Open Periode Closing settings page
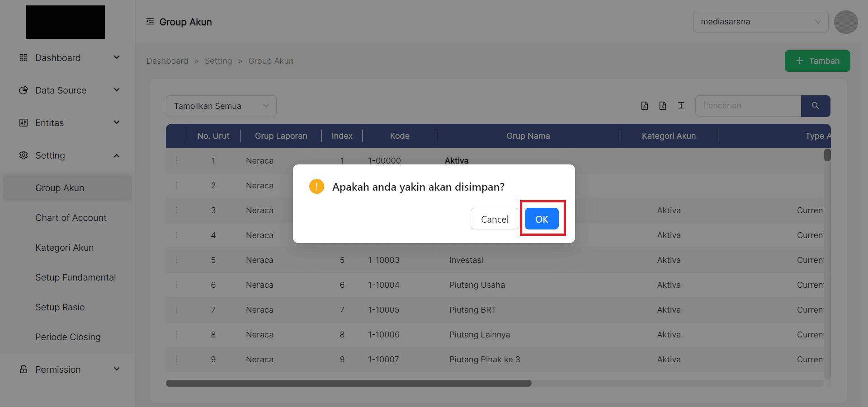This screenshot has width=868, height=407. (x=68, y=337)
